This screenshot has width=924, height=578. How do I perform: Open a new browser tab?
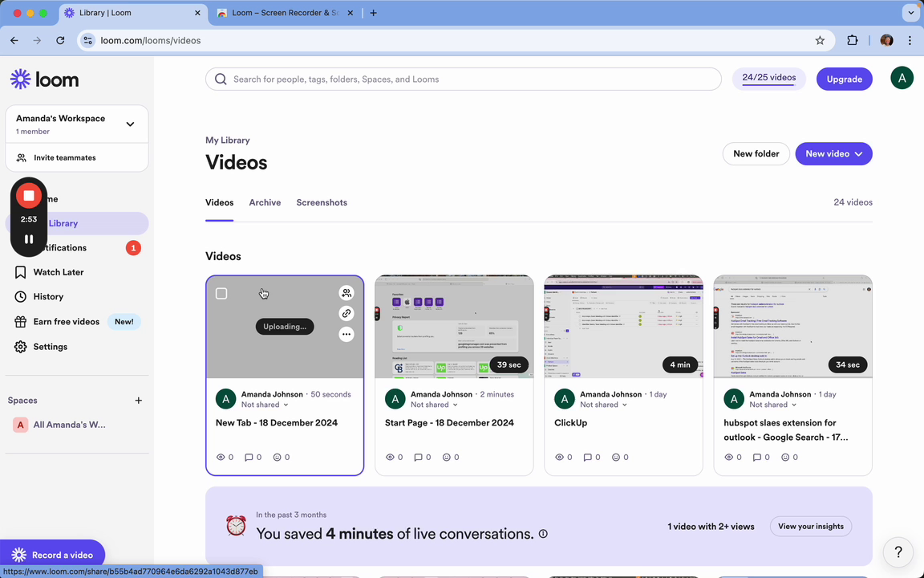coord(373,12)
